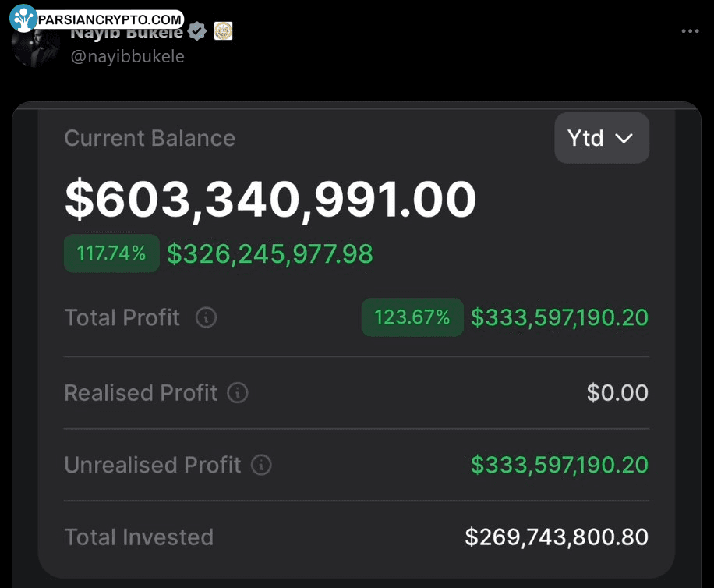Click the ParsianCrypto logo icon
The width and height of the screenshot is (714, 588).
tap(23, 18)
